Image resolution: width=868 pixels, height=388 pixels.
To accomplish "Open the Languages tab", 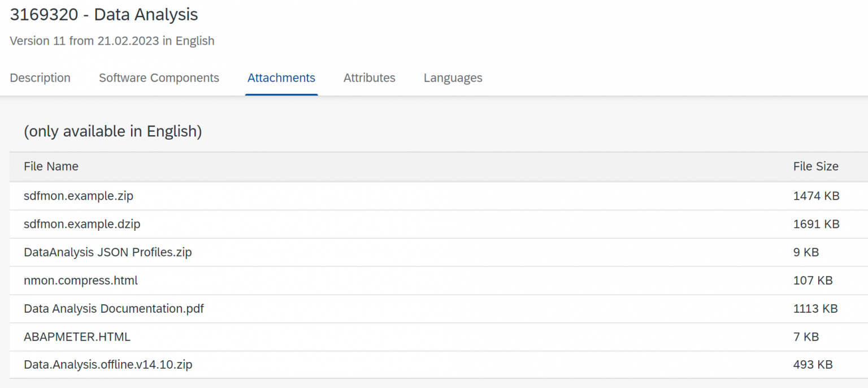I will click(x=453, y=78).
